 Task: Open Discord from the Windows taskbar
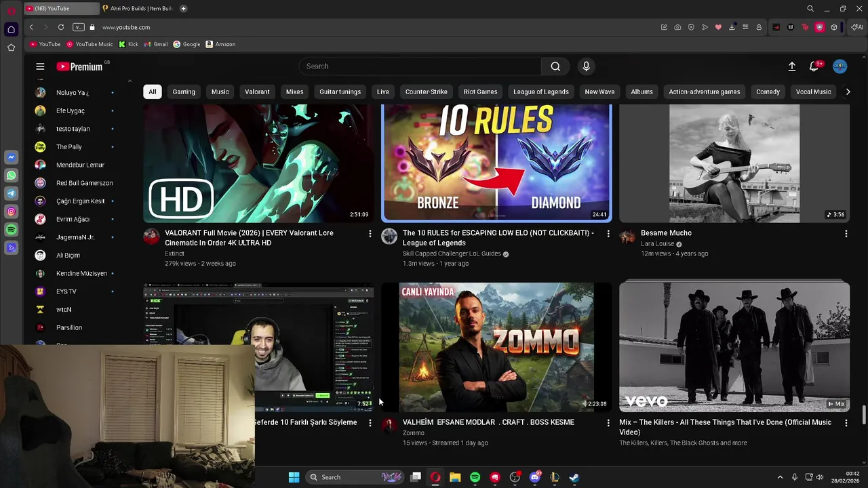point(535,477)
